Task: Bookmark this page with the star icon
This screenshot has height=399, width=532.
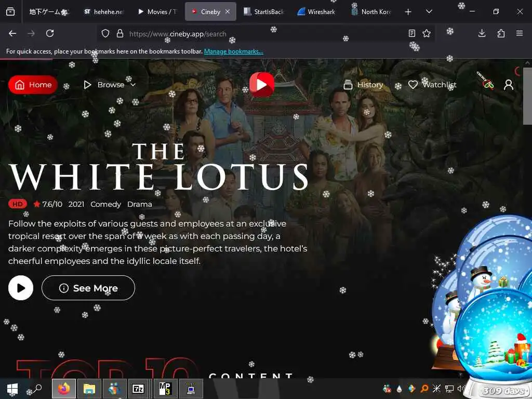Action: 427,33
